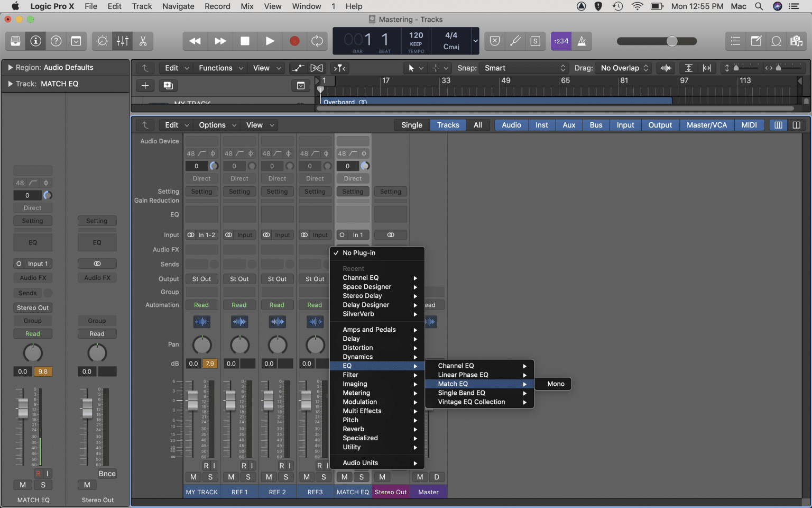Select the Smart Controls dial icon
The image size is (812, 508).
(x=101, y=41)
